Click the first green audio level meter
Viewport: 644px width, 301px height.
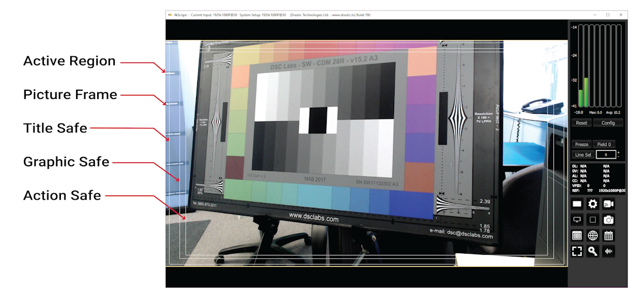tap(581, 98)
